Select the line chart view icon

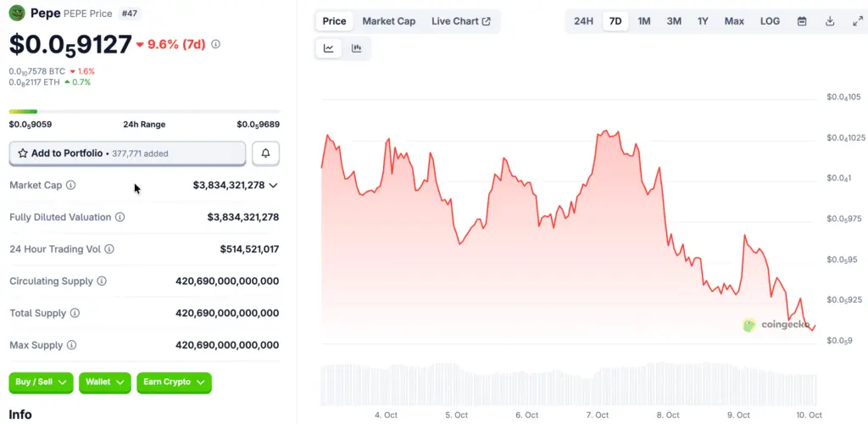[328, 48]
